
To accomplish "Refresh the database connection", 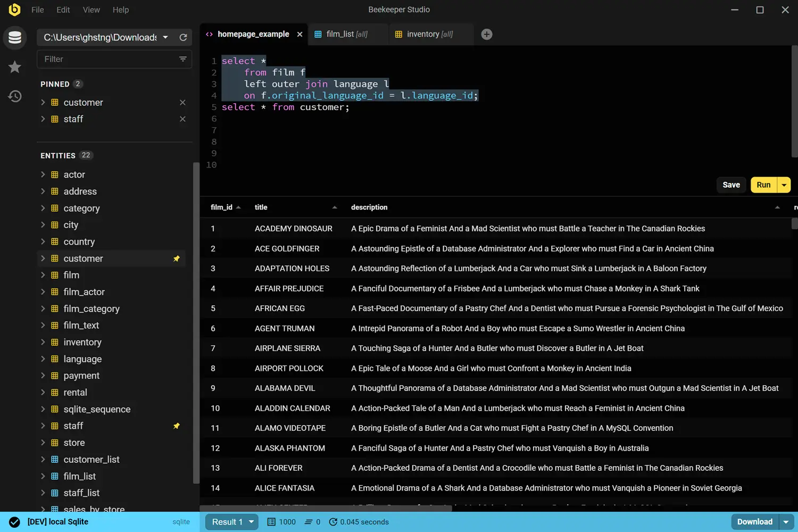I will tap(183, 37).
